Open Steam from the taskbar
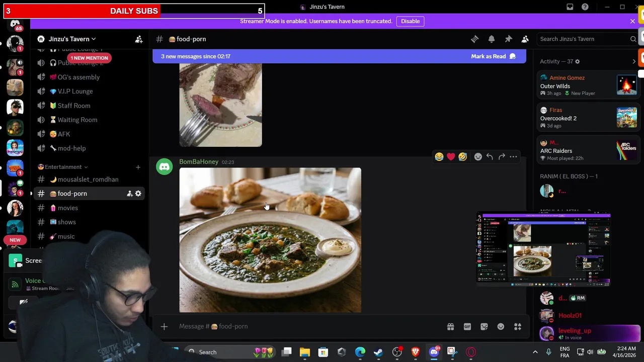Screen dimensions: 644x362 pos(378,352)
